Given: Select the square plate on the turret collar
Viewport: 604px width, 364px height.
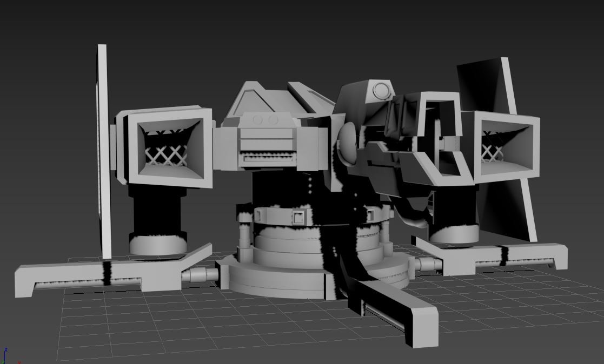Looking at the screenshot, I should coord(297,218).
